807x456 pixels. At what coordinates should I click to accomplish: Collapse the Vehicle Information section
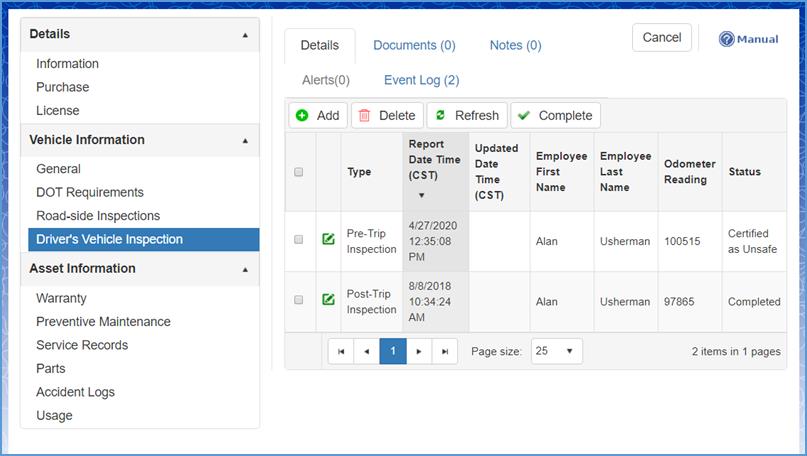click(246, 141)
